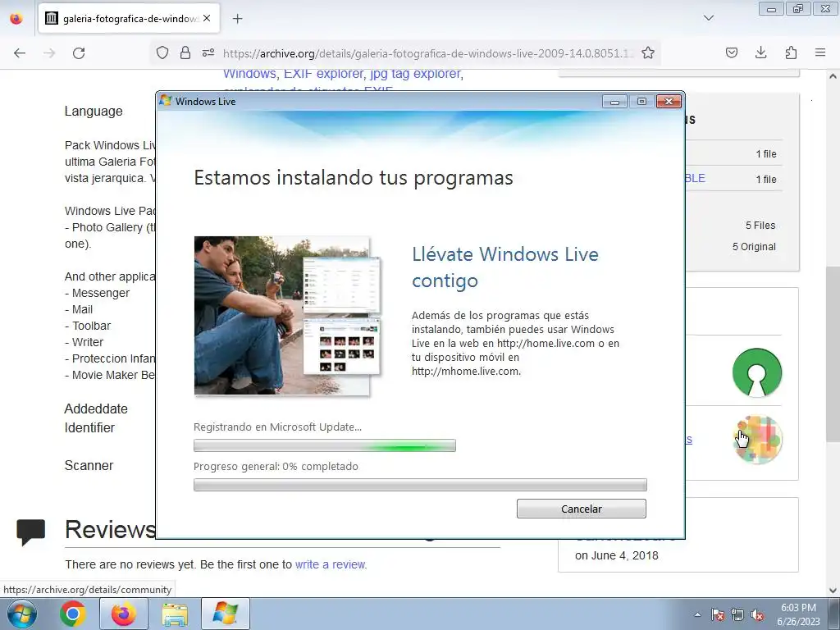Open the colorful community collection icon
Screen dimensions: 840x630
coord(757,440)
